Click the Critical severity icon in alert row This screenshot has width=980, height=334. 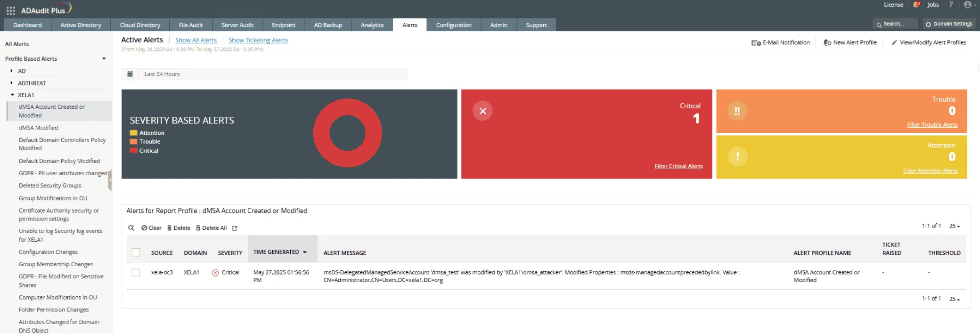coord(215,273)
